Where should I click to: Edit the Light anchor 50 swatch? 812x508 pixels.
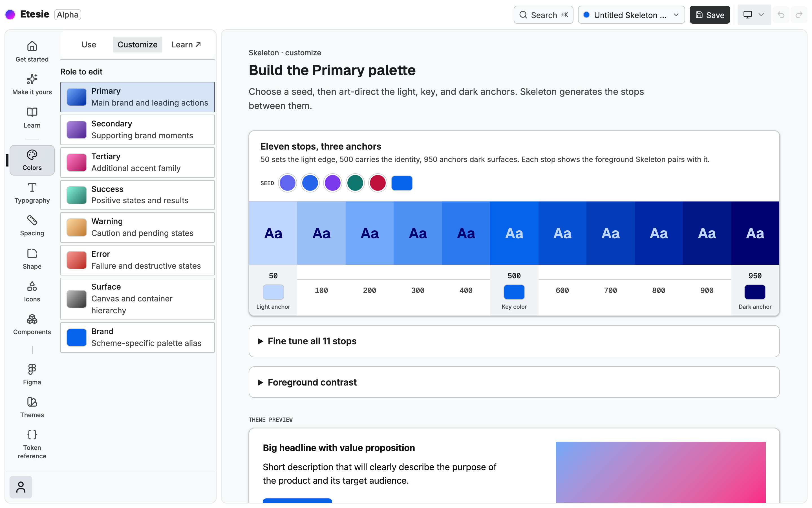tap(273, 292)
